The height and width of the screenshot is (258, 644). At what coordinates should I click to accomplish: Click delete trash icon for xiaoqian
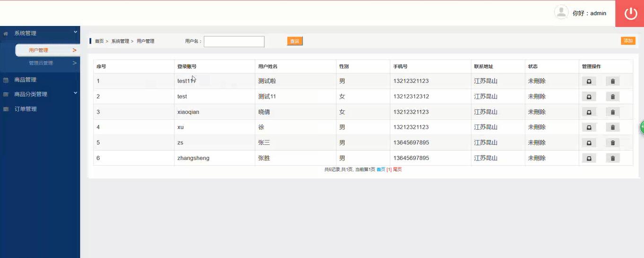coord(613,112)
